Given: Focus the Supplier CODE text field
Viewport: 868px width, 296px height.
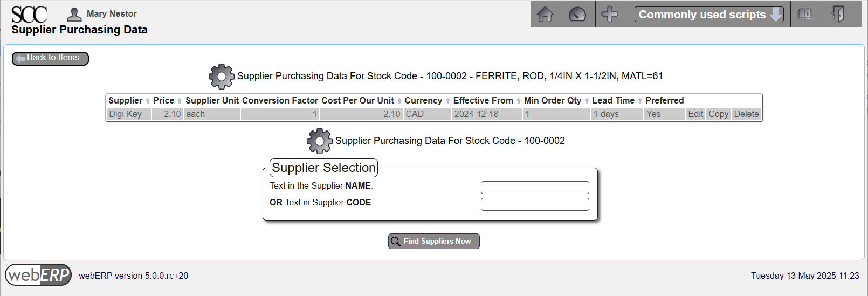Looking at the screenshot, I should point(535,204).
